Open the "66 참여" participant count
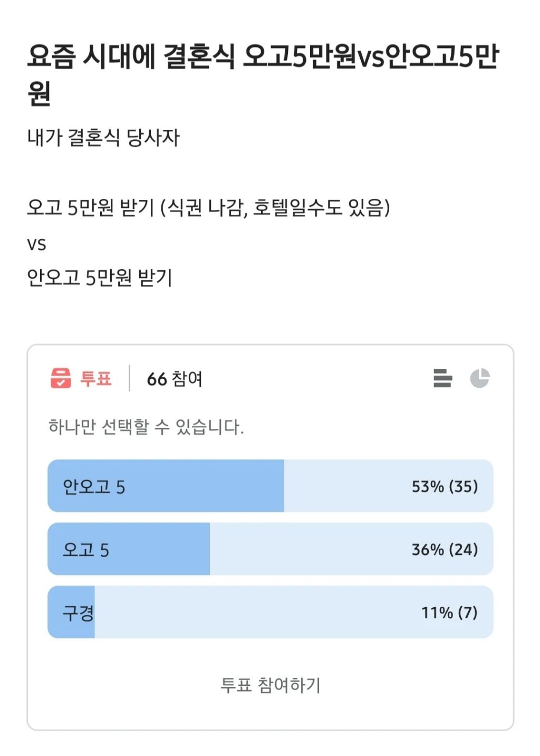Viewport: 540px width, 756px height. coord(175,379)
